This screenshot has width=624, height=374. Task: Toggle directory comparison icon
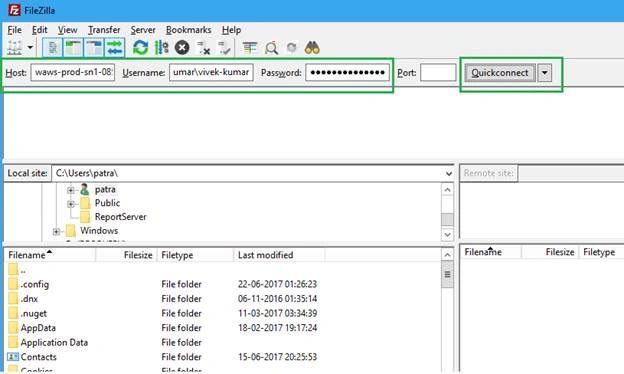pos(271,48)
